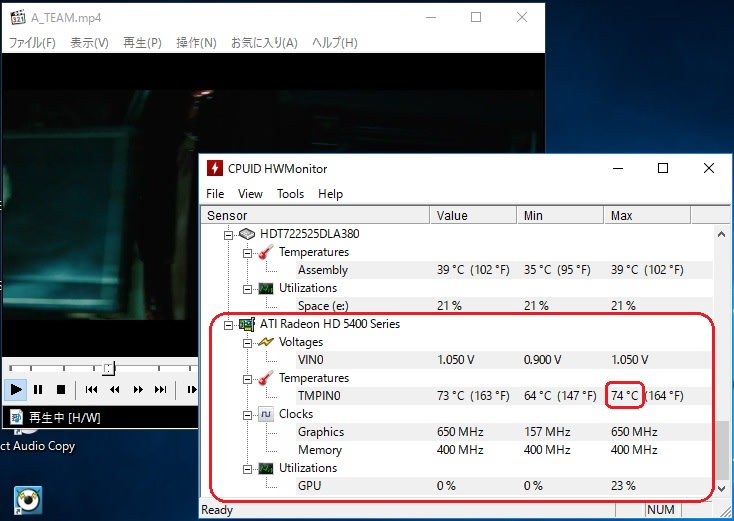This screenshot has width=734, height=521.
Task: Open お気に入り(A) menu in media player
Action: (x=264, y=43)
